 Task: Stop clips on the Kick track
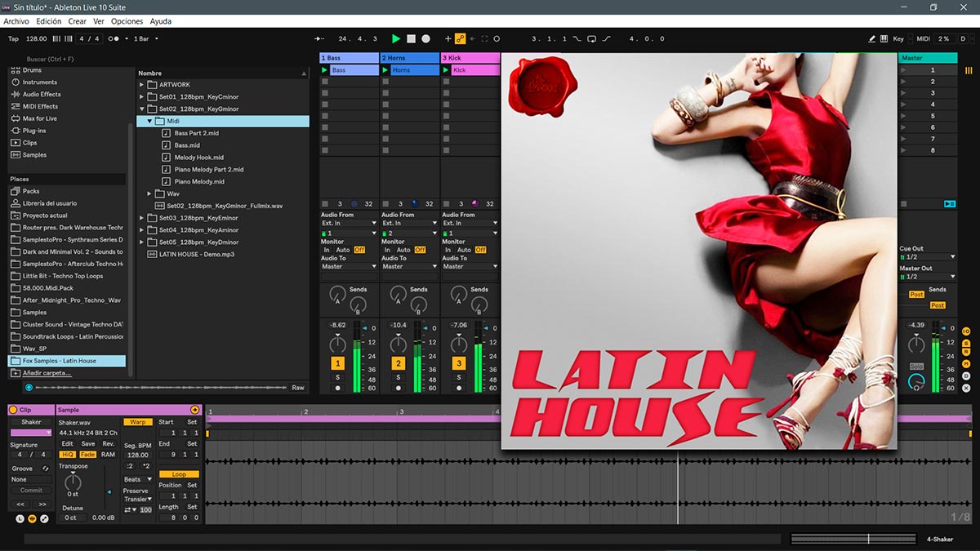[x=446, y=204]
